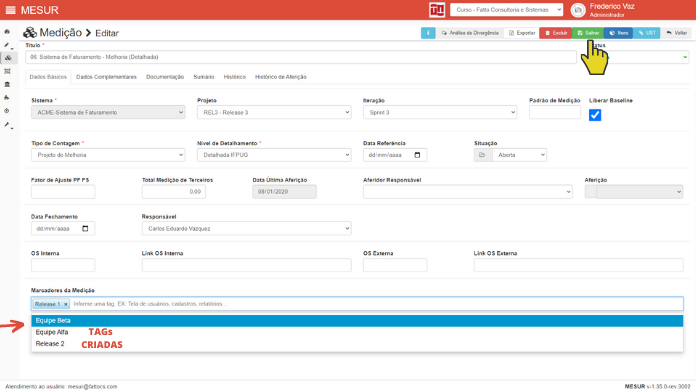Click the folder icon beside Situação Aberta

tap(482, 155)
